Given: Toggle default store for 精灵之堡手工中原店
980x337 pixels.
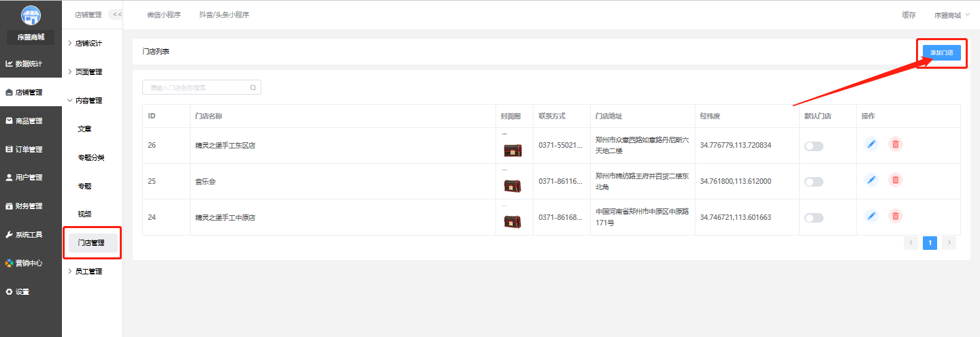Looking at the screenshot, I should click(813, 218).
